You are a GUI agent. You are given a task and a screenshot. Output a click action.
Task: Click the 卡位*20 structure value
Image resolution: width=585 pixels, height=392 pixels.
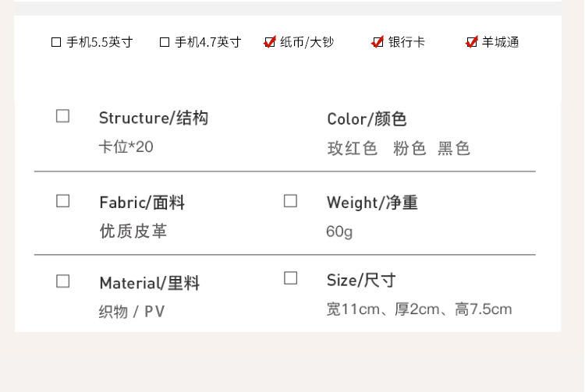(126, 147)
